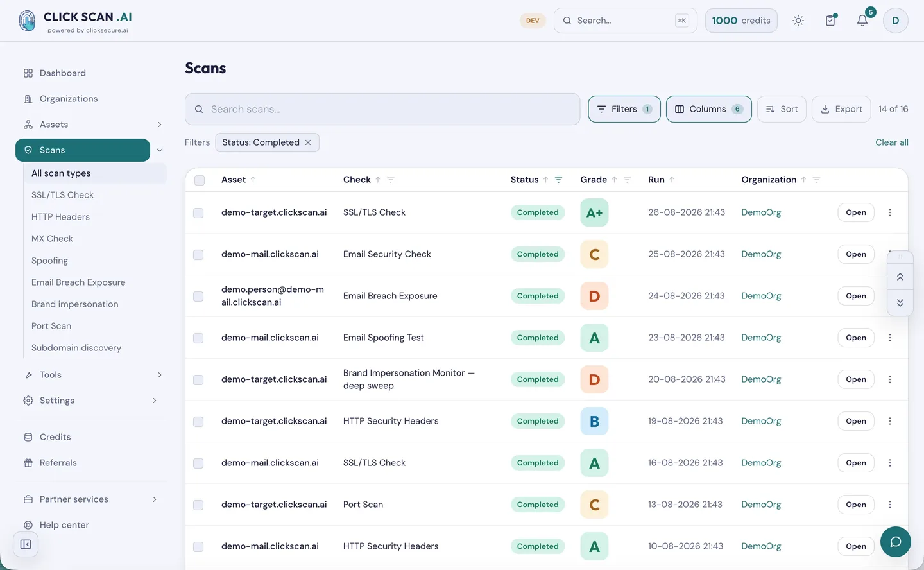
Task: Open the Status column filter
Action: pyautogui.click(x=558, y=180)
